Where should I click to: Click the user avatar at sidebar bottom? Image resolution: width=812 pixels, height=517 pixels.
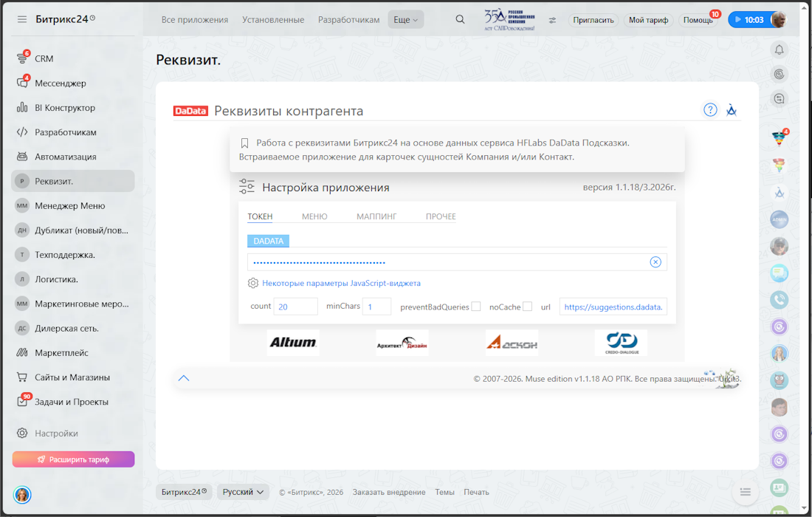[x=22, y=495]
